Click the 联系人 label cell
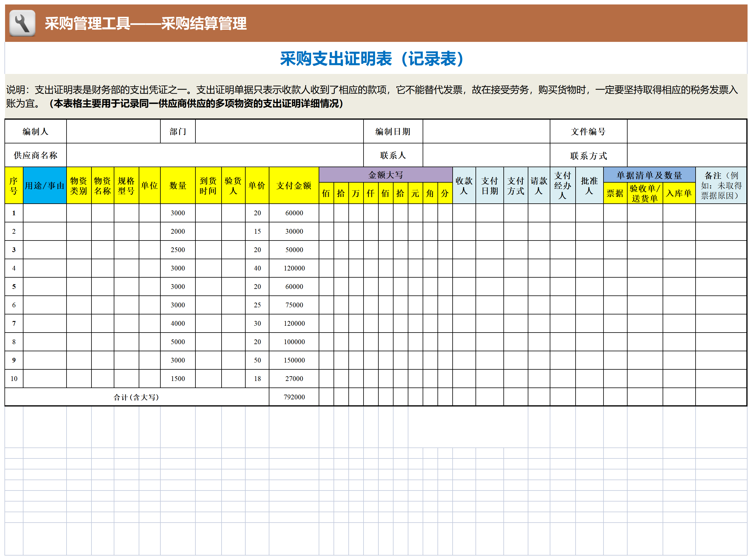This screenshot has width=752, height=560. tap(393, 155)
